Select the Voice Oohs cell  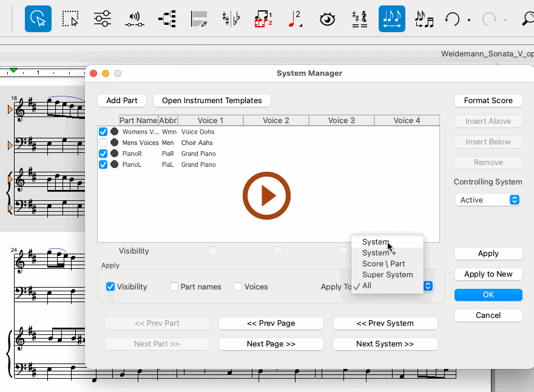198,132
